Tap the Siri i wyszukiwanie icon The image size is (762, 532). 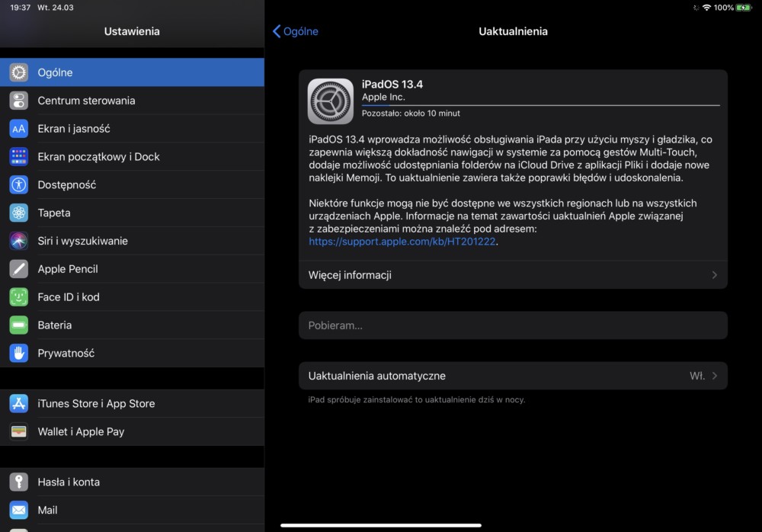[18, 241]
